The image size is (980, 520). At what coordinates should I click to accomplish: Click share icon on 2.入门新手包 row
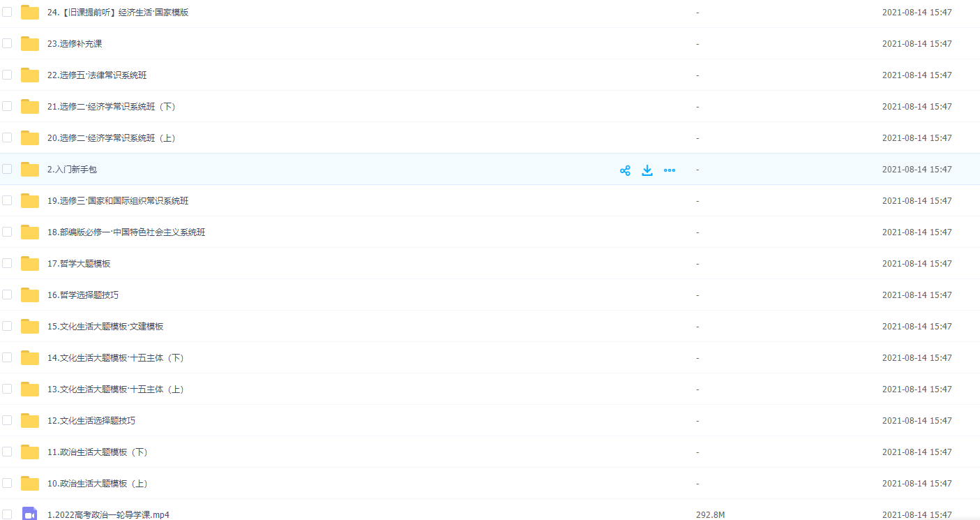625,170
